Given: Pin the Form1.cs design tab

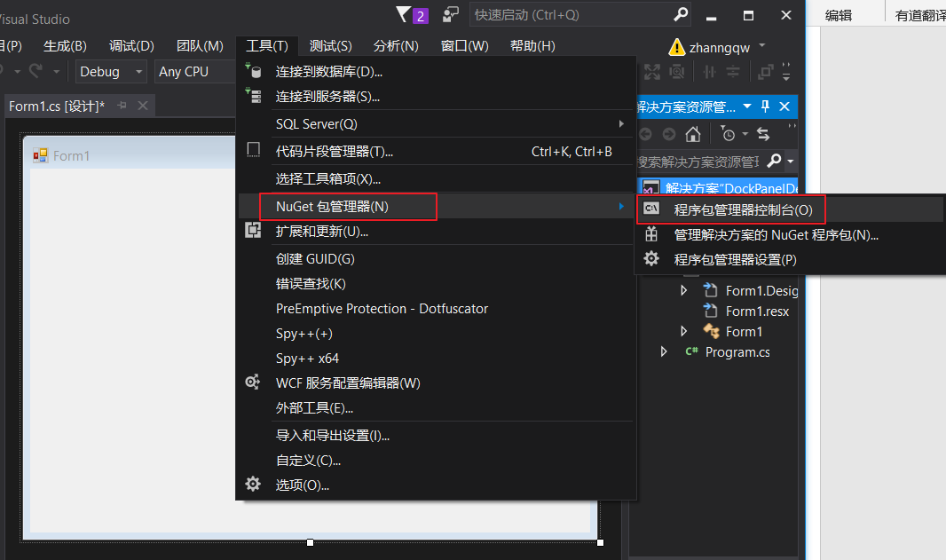Looking at the screenshot, I should 122,106.
